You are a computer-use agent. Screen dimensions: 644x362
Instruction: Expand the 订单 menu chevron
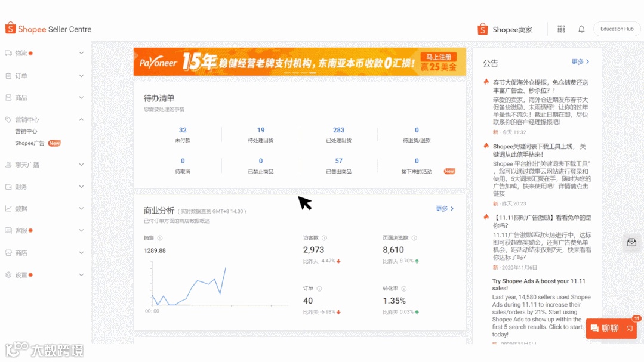[81, 76]
